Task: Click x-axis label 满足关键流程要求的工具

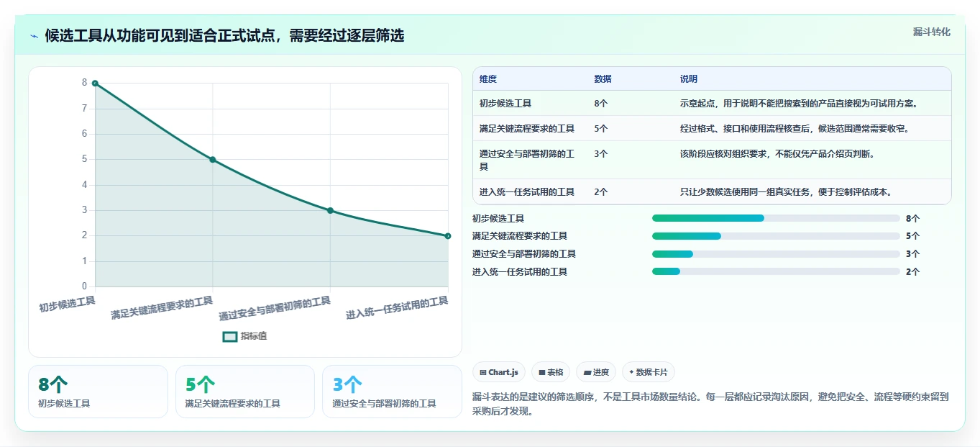Action: 162,307
